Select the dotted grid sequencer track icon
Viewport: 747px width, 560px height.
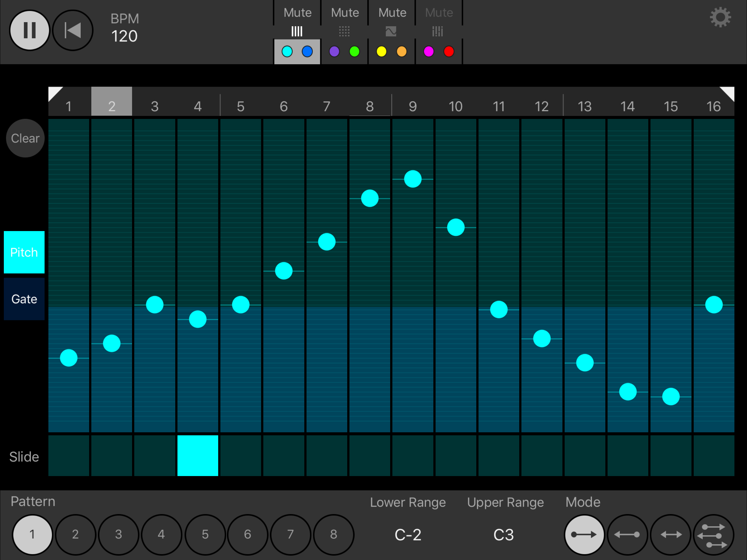click(344, 32)
